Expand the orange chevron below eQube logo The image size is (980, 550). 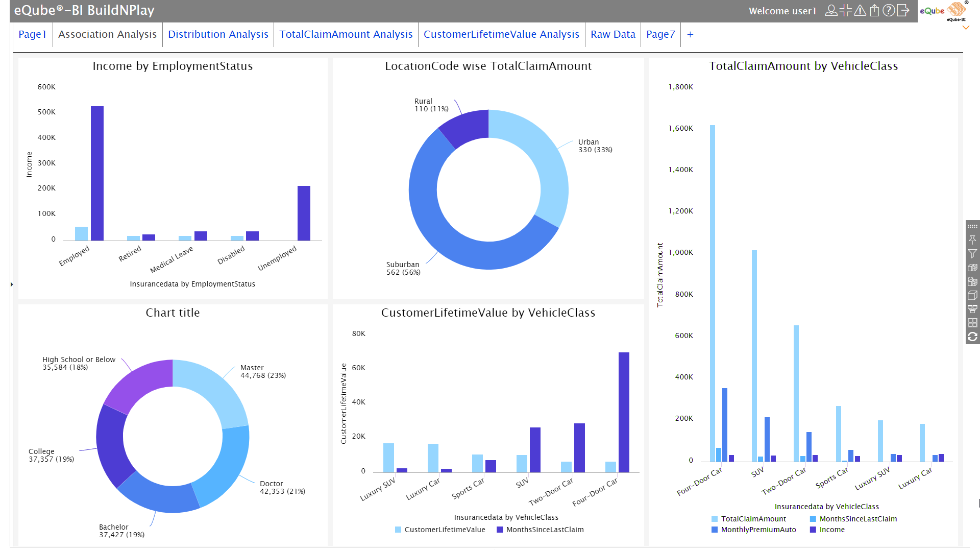966,28
